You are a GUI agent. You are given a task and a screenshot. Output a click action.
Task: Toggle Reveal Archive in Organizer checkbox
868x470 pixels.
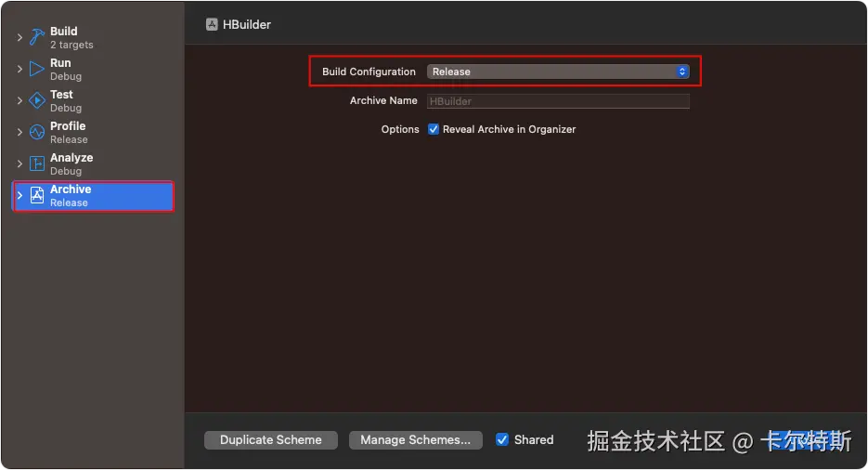click(x=434, y=129)
